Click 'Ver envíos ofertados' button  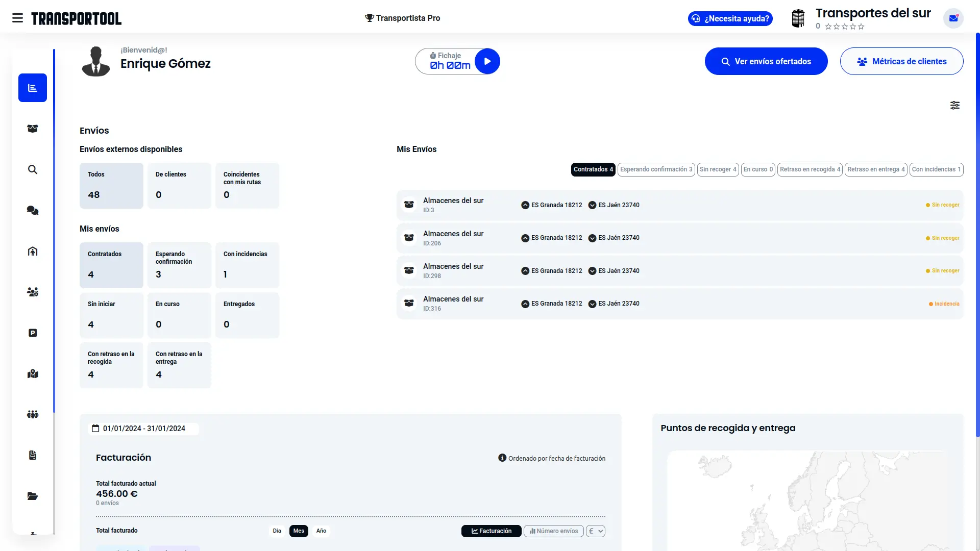pos(766,61)
